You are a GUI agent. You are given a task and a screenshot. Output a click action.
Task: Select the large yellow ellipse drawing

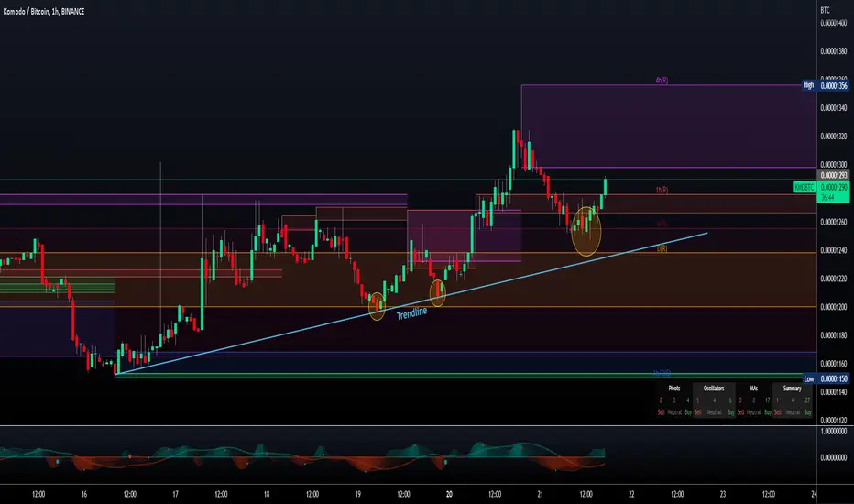click(586, 231)
